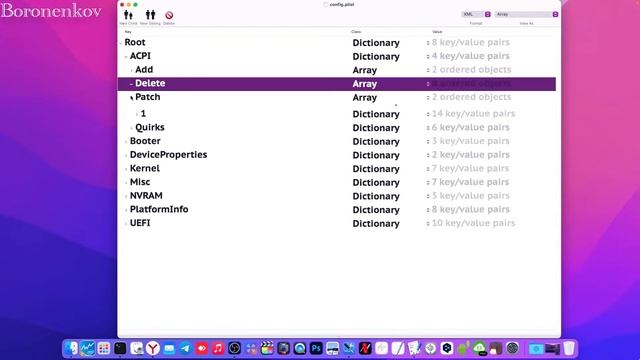Open the blue folder in the Dock

click(x=536, y=348)
